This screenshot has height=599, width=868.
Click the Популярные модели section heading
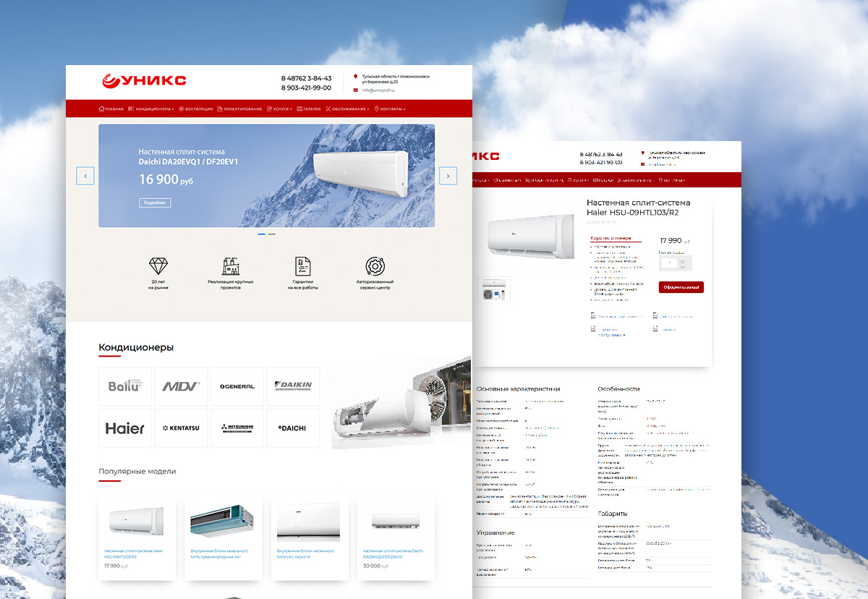click(x=137, y=472)
